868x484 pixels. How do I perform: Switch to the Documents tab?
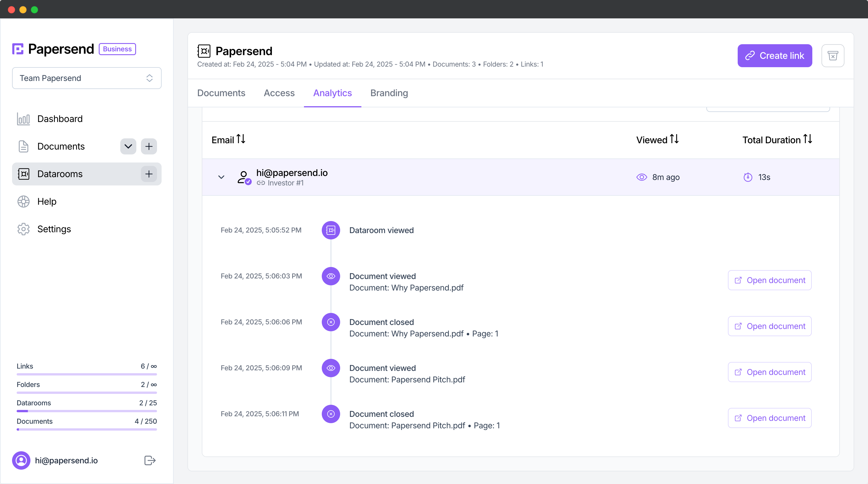point(221,93)
